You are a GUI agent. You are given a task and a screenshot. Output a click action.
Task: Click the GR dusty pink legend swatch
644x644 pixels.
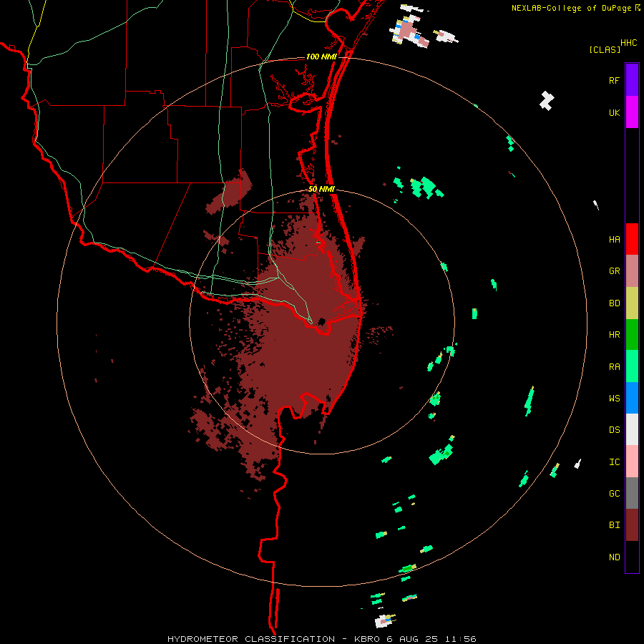pos(632,270)
